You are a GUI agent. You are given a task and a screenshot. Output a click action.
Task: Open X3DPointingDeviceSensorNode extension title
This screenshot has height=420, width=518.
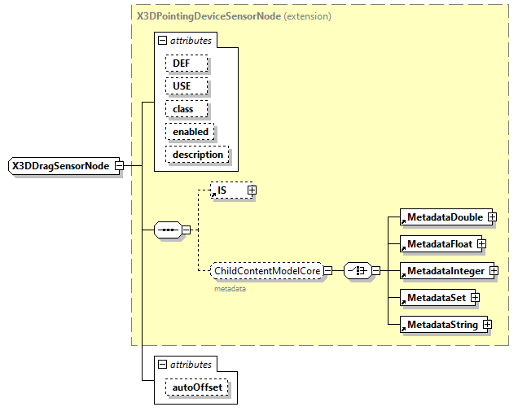pos(208,15)
